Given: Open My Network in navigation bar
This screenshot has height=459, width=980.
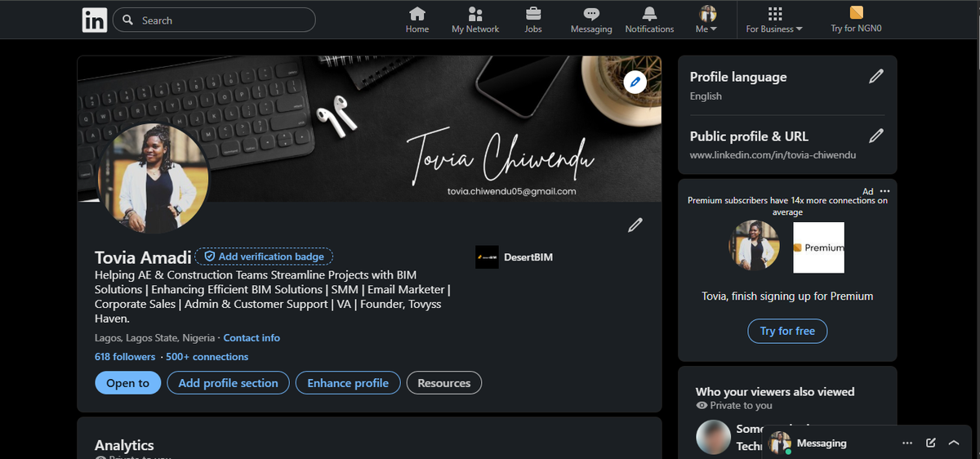Looking at the screenshot, I should click(x=475, y=20).
